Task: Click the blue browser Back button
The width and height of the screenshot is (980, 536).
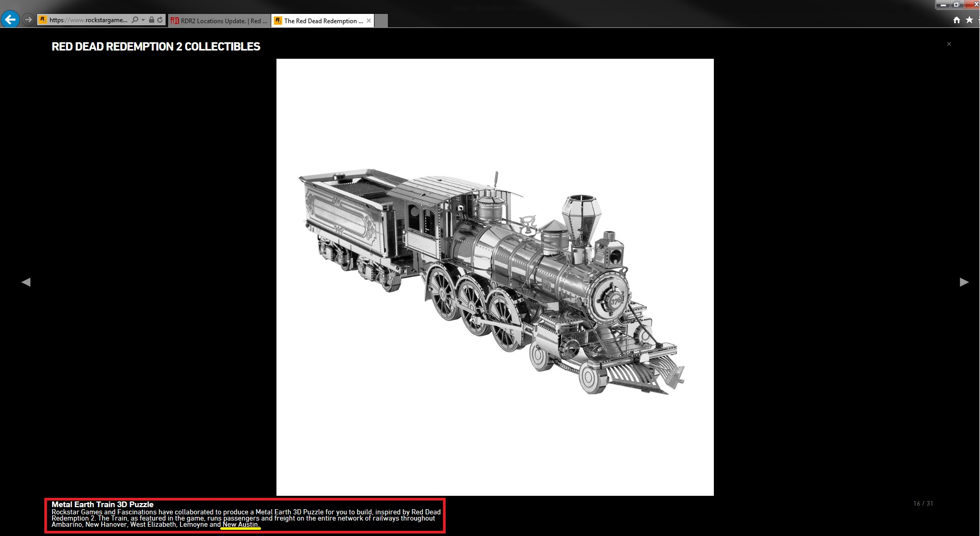Action: pos(10,20)
